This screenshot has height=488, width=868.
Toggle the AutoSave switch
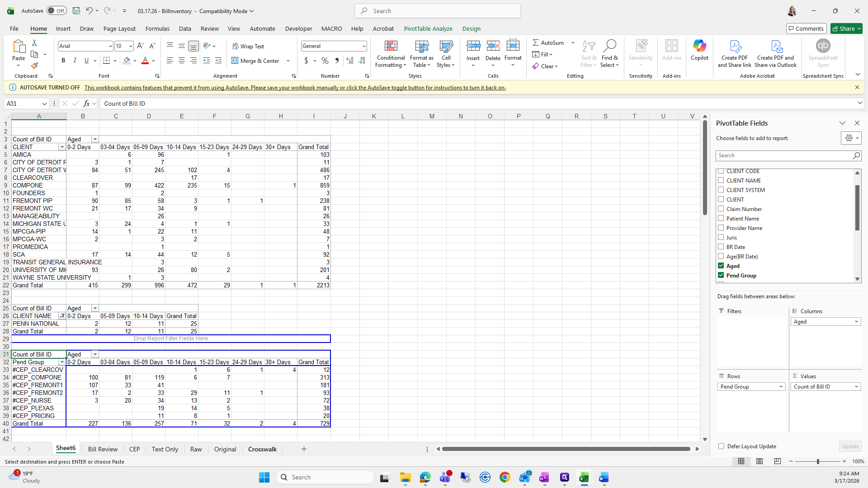(x=57, y=11)
